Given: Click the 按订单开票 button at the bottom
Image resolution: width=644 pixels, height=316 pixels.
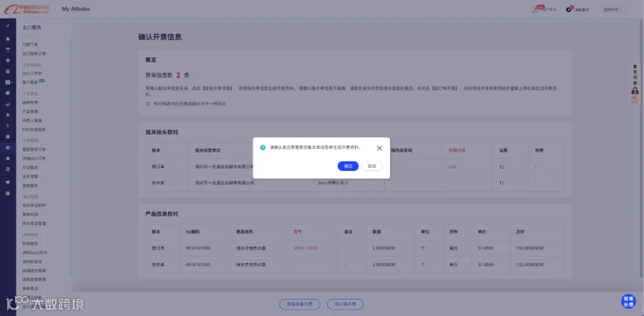Looking at the screenshot, I should pyautogui.click(x=345, y=305).
